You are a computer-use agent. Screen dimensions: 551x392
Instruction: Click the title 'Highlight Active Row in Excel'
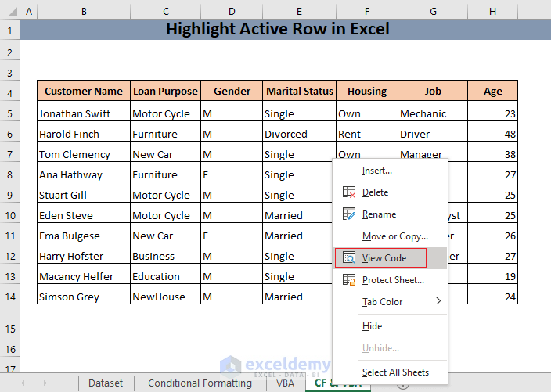(x=278, y=29)
